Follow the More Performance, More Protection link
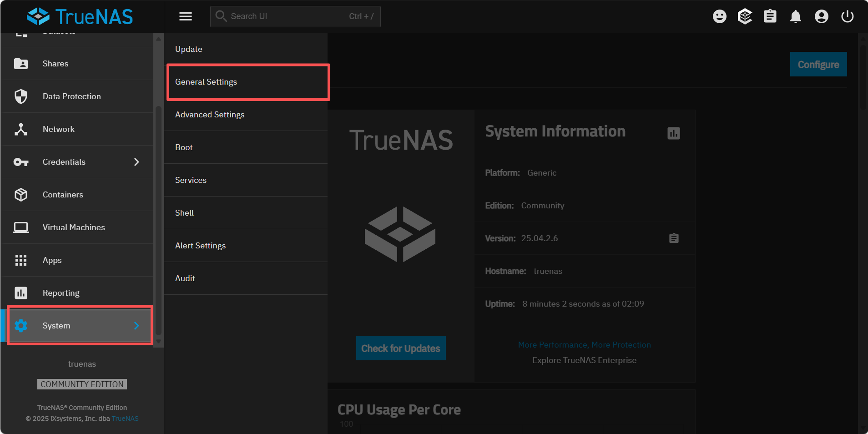The height and width of the screenshot is (434, 868). (x=584, y=345)
